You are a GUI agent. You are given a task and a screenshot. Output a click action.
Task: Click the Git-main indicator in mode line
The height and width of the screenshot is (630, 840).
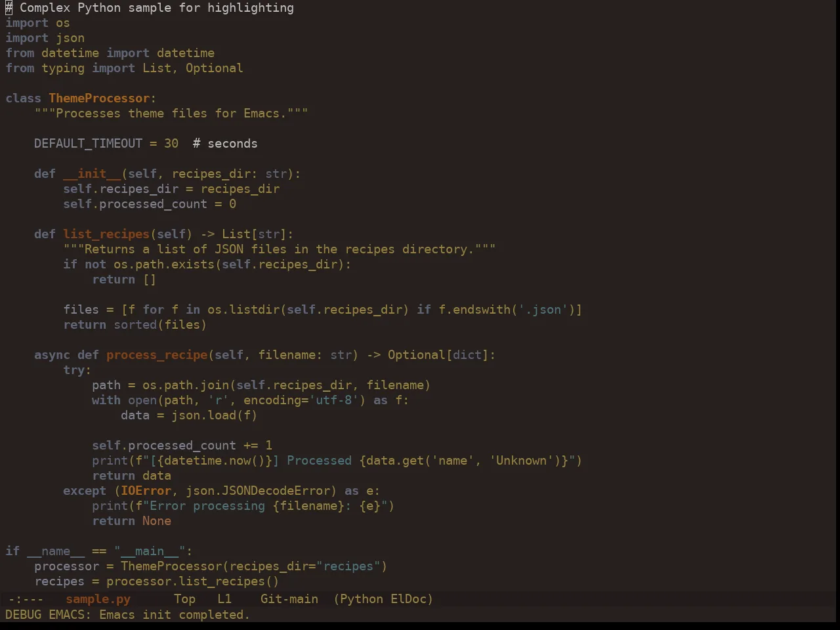point(289,599)
